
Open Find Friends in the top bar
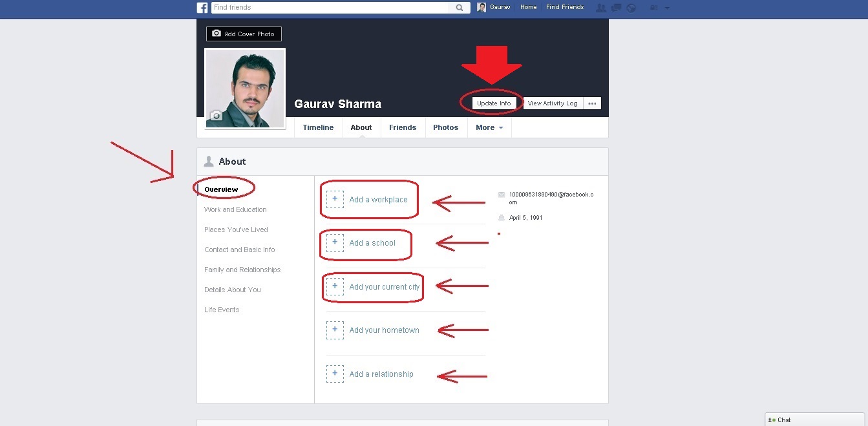coord(565,7)
